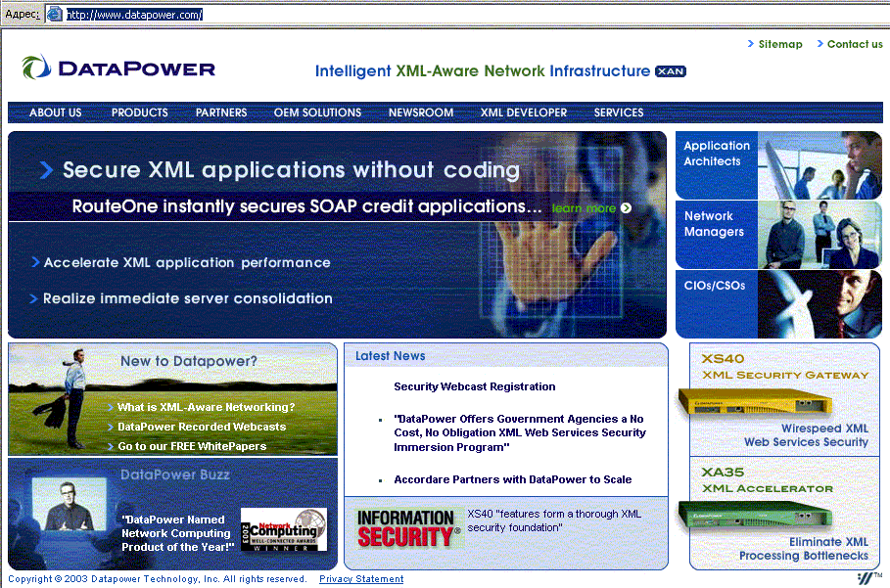Open the Product of the Year quote
This screenshot has height=588, width=890.
pos(177,533)
